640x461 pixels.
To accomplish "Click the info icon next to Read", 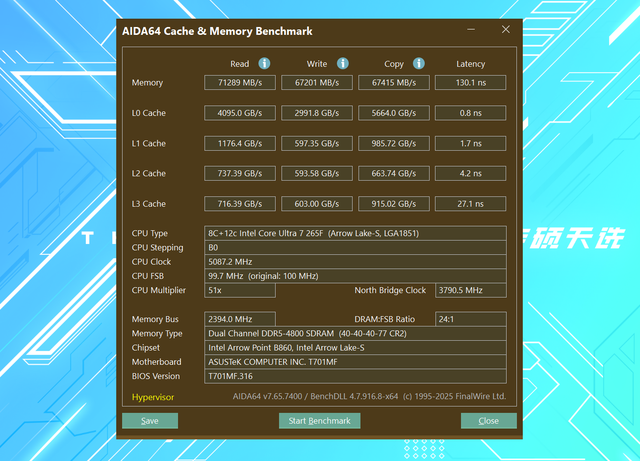I will [264, 64].
